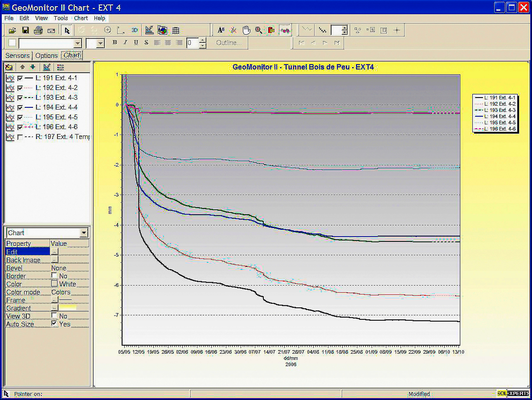Click the Underline formatting button
Image resolution: width=532 pixels, height=400 pixels.
pyautogui.click(x=136, y=42)
